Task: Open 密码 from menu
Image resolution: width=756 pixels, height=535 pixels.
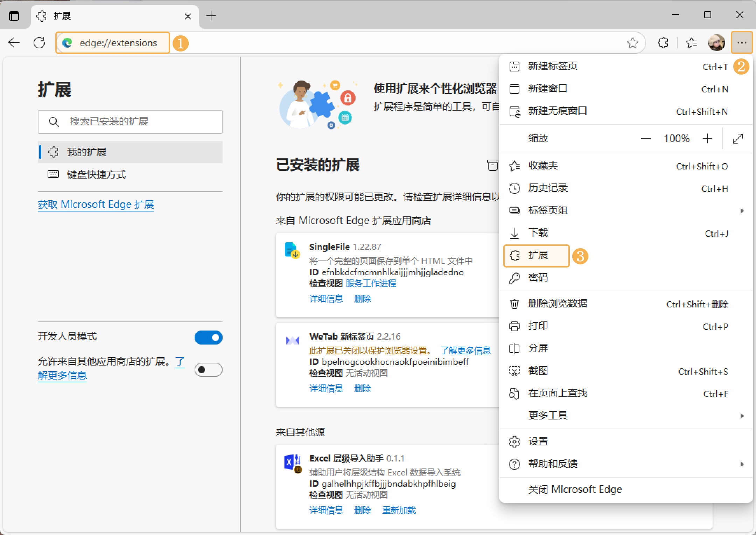Action: point(626,278)
